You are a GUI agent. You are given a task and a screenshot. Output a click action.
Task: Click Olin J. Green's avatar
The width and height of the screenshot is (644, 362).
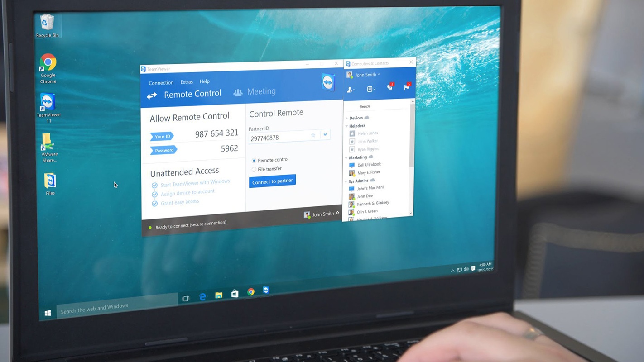click(351, 212)
